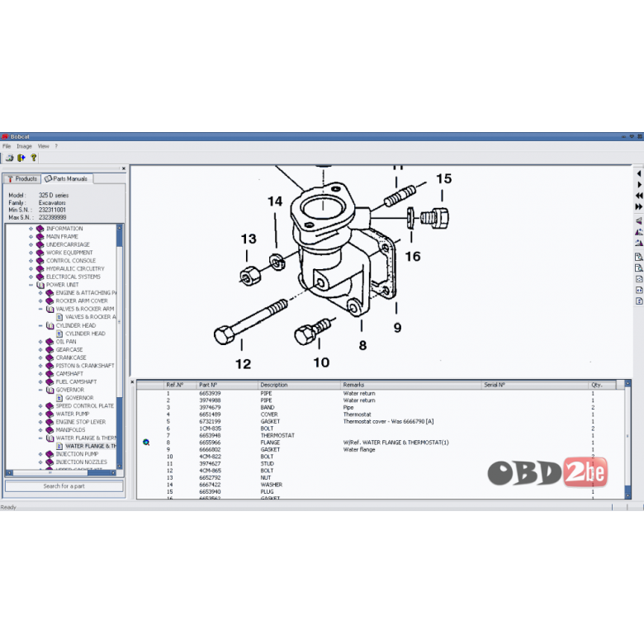This screenshot has width=644, height=644.
Task: Click the fit whole page icon
Action: click(639, 279)
